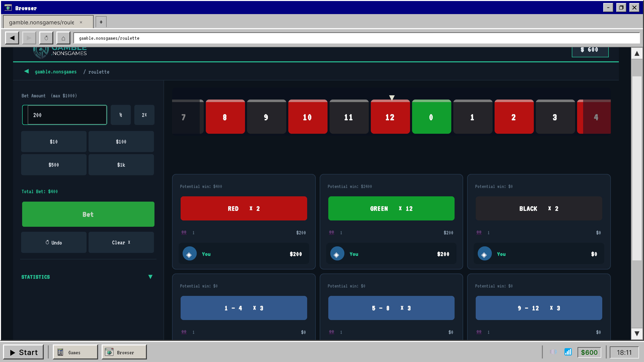Add the $1k chip amount
644x362 pixels.
pos(121,165)
